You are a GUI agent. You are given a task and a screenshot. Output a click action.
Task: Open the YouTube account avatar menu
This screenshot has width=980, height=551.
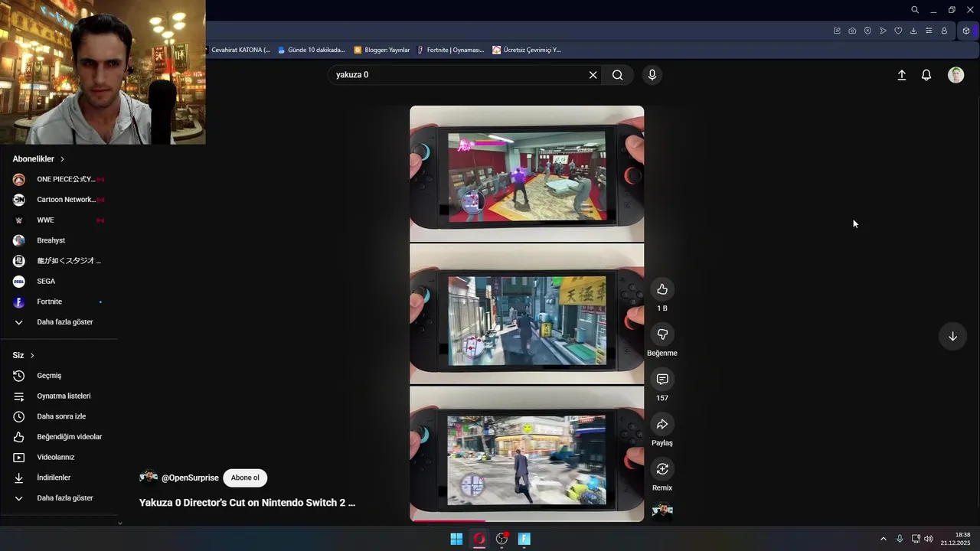pos(955,75)
